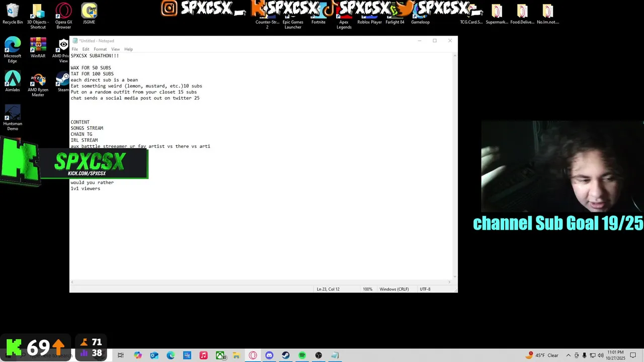Image resolution: width=644 pixels, height=362 pixels.
Task: Open the Supermark... desktop folder
Action: click(497, 14)
